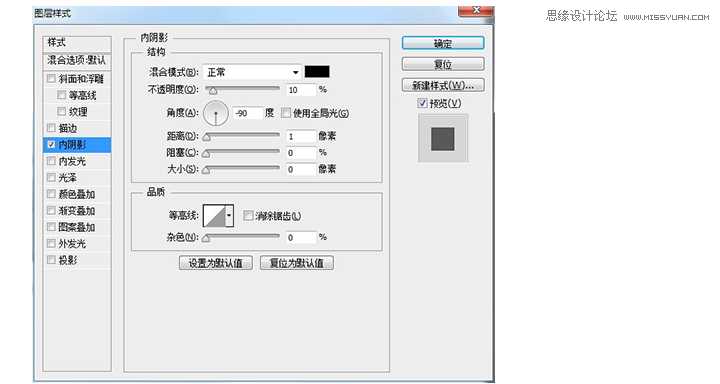
Task: Tick the 等高线 sub-option checkbox
Action: [62, 95]
